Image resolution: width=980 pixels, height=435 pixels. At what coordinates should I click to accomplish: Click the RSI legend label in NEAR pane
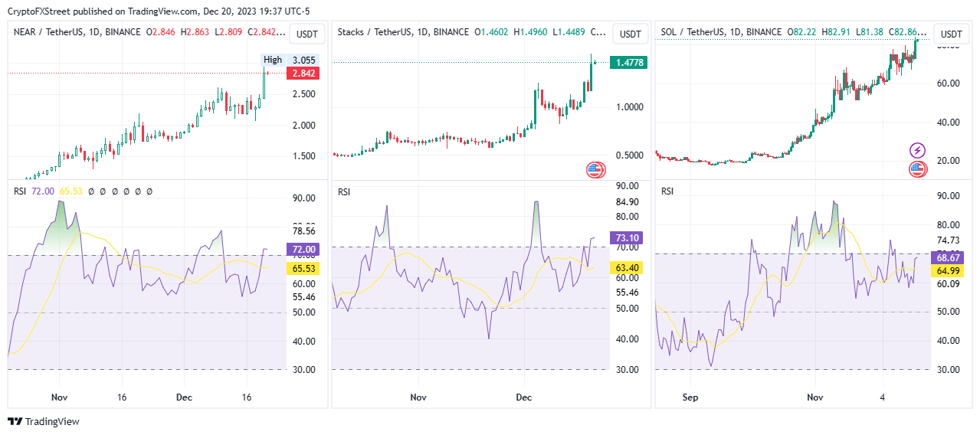point(20,191)
